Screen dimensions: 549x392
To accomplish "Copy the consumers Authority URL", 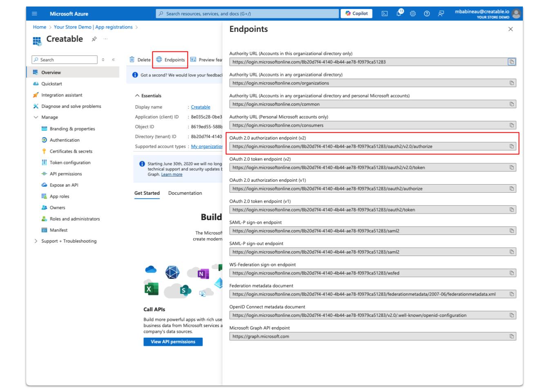I will pyautogui.click(x=511, y=125).
